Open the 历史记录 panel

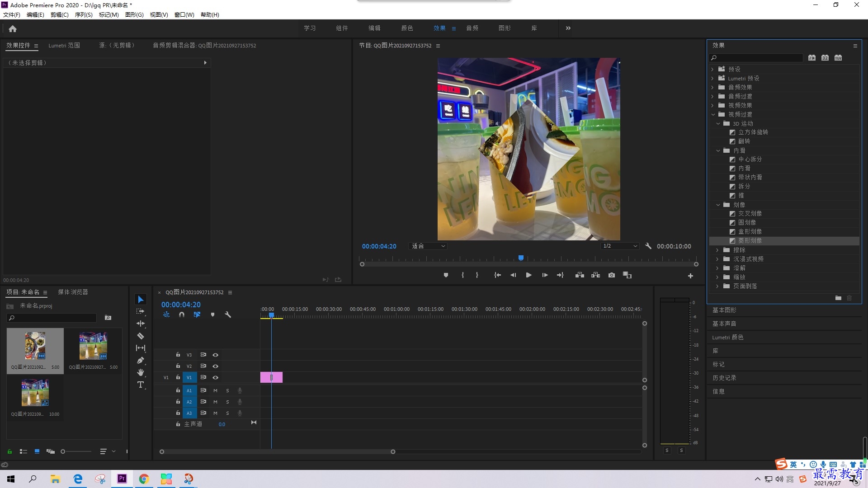pos(724,378)
